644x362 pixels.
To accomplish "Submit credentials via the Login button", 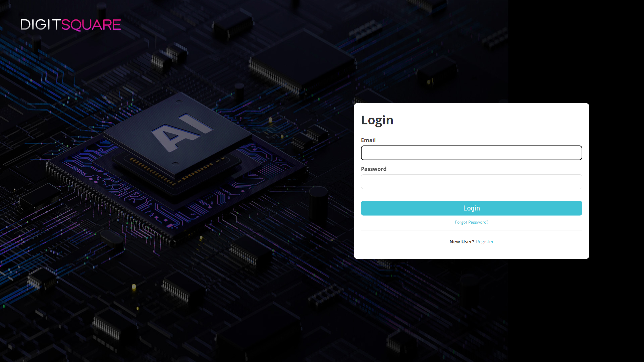I will (x=471, y=208).
